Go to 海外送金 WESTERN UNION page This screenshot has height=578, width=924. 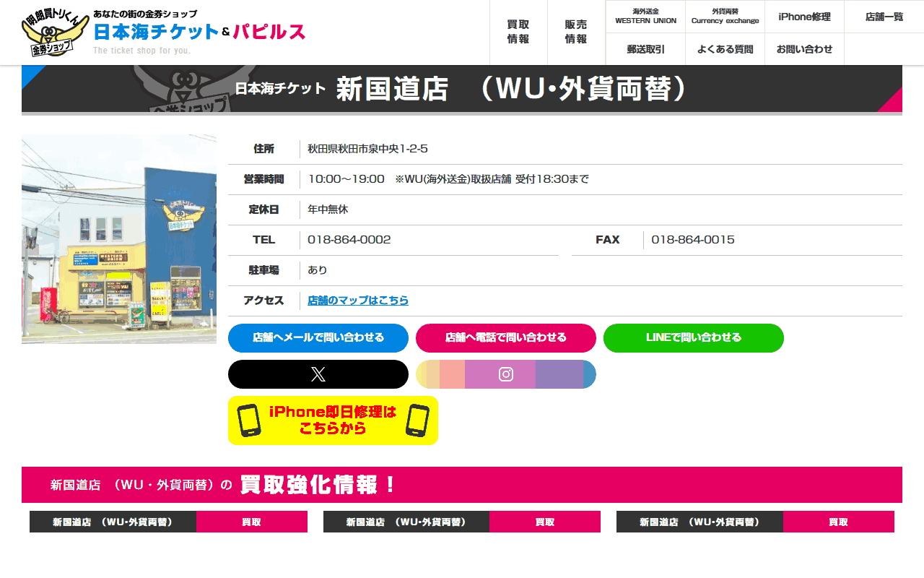tap(646, 17)
